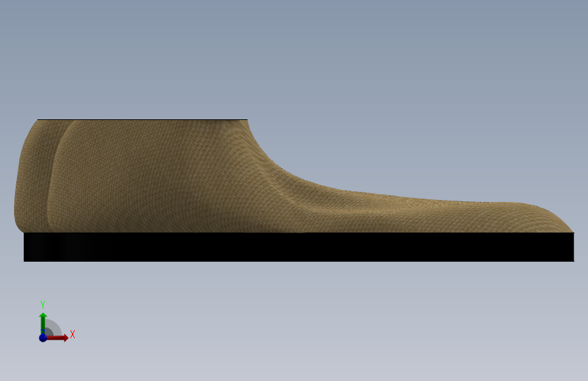Click the blue Z axis ball at the triad origin
Image resolution: width=588 pixels, height=381 pixels.
pyautogui.click(x=43, y=338)
